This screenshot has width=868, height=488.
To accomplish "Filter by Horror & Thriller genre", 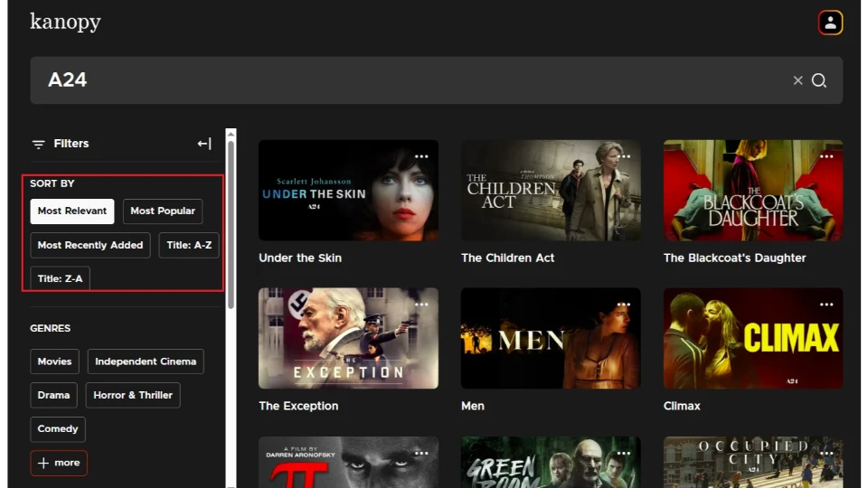I will (133, 396).
